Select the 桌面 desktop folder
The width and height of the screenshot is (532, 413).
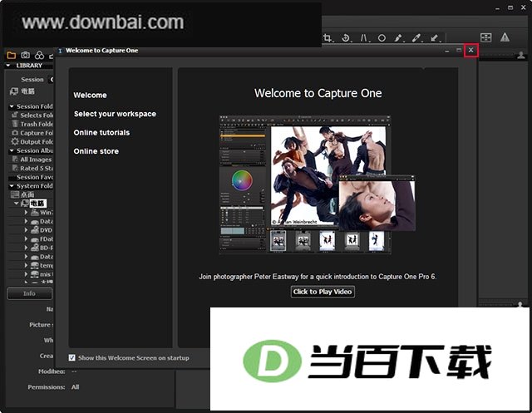[22, 194]
